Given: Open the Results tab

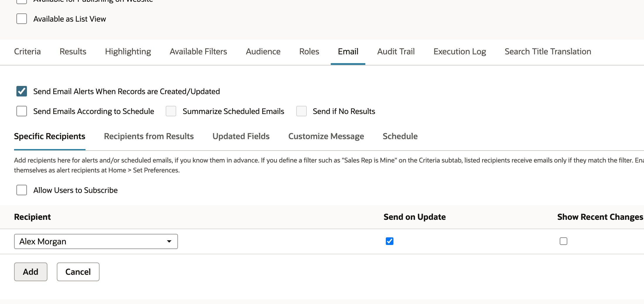Looking at the screenshot, I should pyautogui.click(x=73, y=51).
